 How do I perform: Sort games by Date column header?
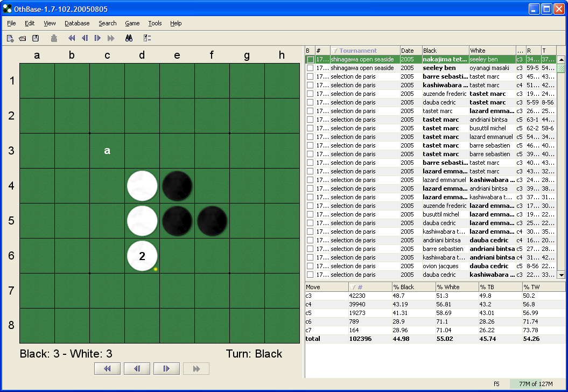point(411,51)
